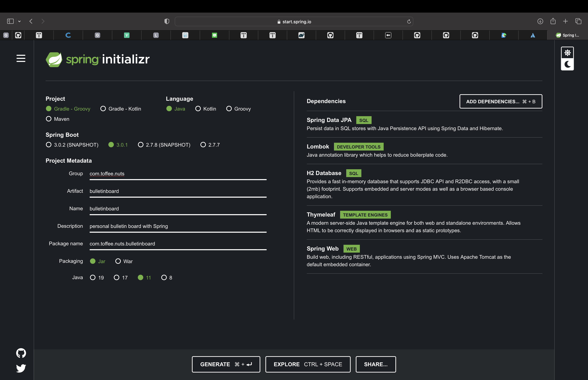Screen dimensions: 588x380
Task: Select the Lombok dependency entry
Action: click(424, 151)
